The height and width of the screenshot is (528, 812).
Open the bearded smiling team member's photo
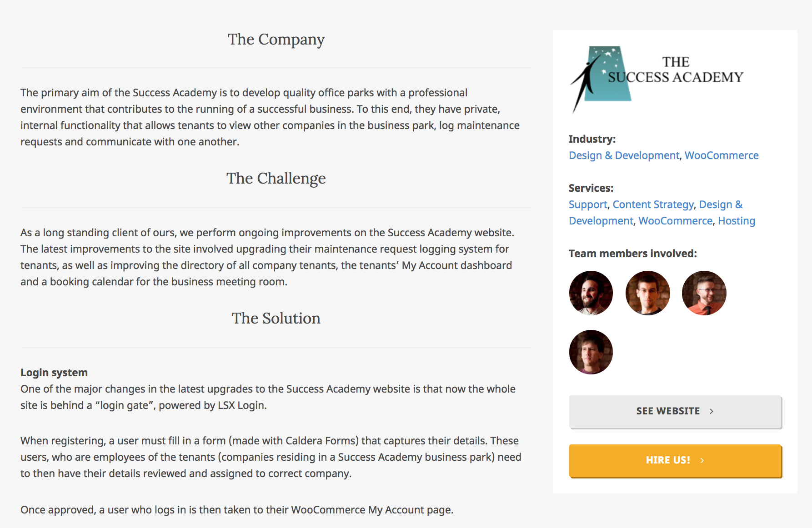tap(591, 293)
